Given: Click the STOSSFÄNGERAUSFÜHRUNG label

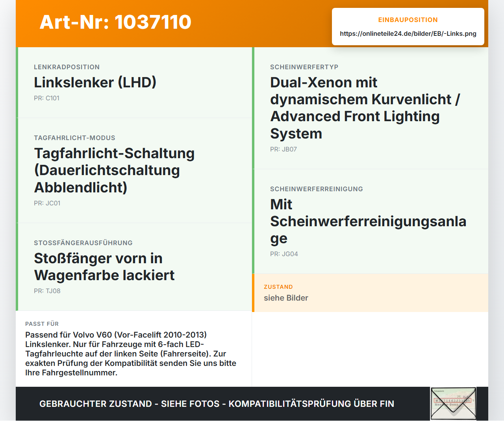Looking at the screenshot, I should (x=83, y=243).
